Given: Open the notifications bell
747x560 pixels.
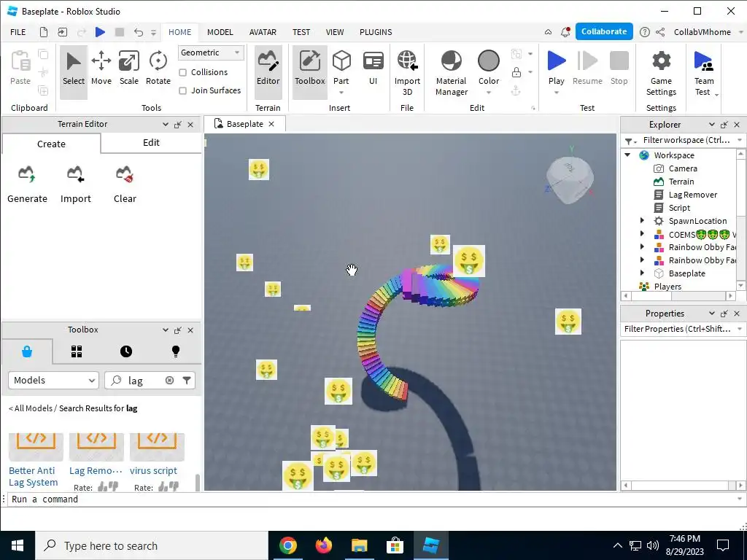Looking at the screenshot, I should [565, 32].
